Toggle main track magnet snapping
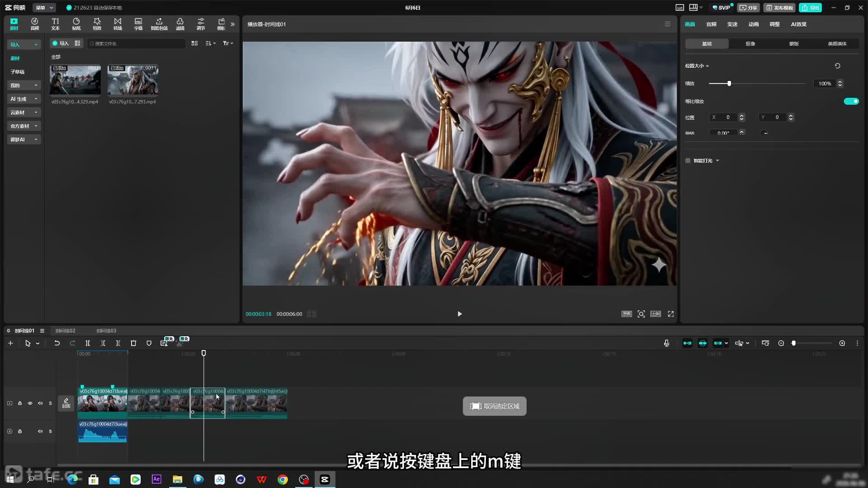Image resolution: width=868 pixels, height=488 pixels. [x=687, y=343]
